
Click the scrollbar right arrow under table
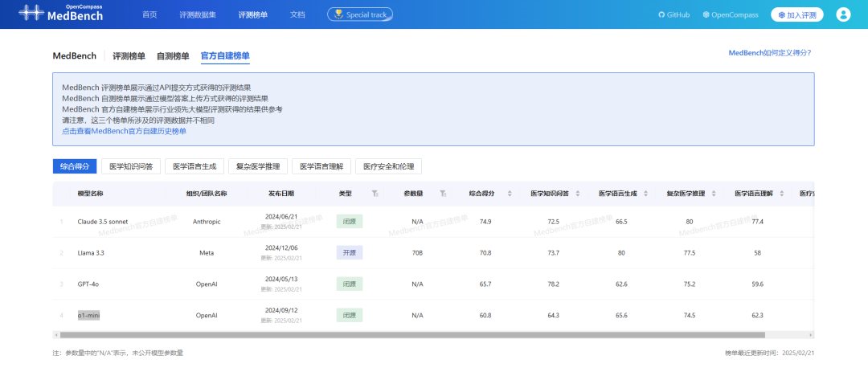click(811, 335)
